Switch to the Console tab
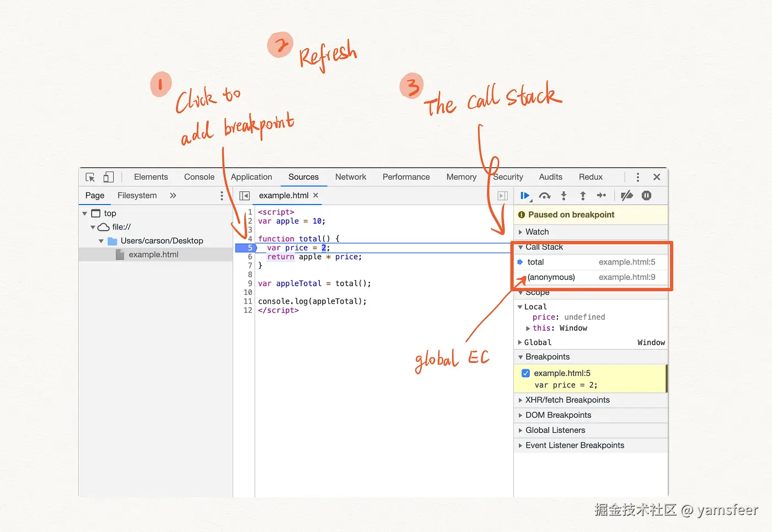Screen dimensions: 772x532 (199, 177)
